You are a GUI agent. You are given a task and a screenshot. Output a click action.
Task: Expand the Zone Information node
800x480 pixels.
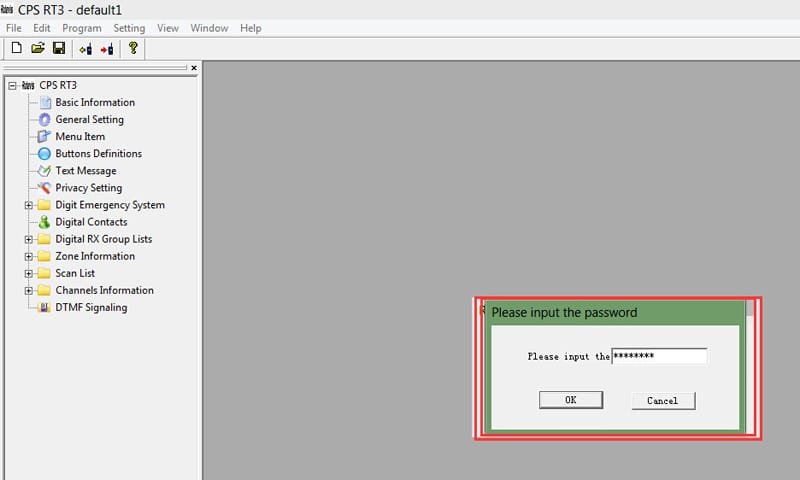tap(29, 256)
